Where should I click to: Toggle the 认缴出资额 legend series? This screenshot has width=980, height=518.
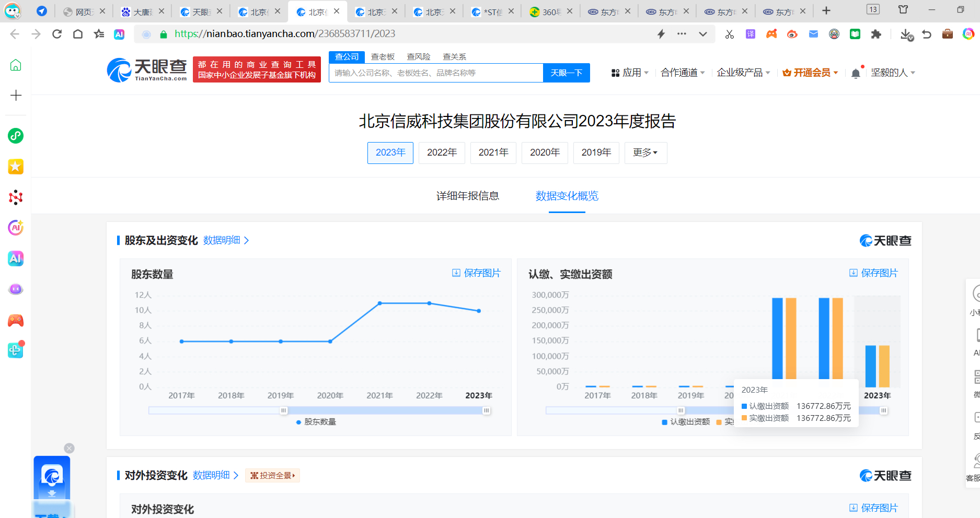pyautogui.click(x=686, y=422)
